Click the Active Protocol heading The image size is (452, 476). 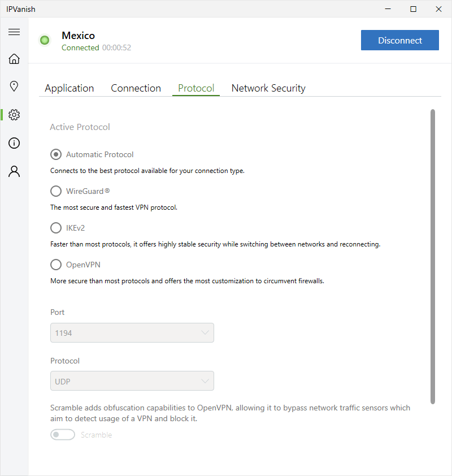pos(80,127)
